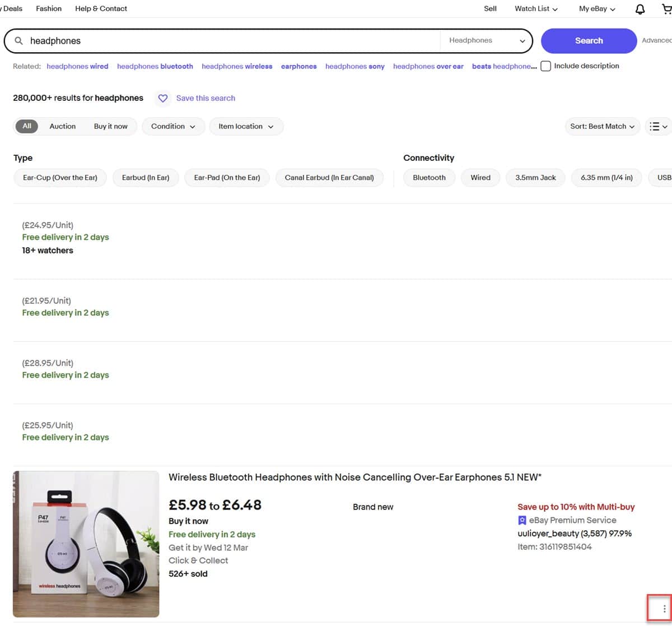Click Item: 316119851404 text
The image size is (672, 626).
(554, 547)
